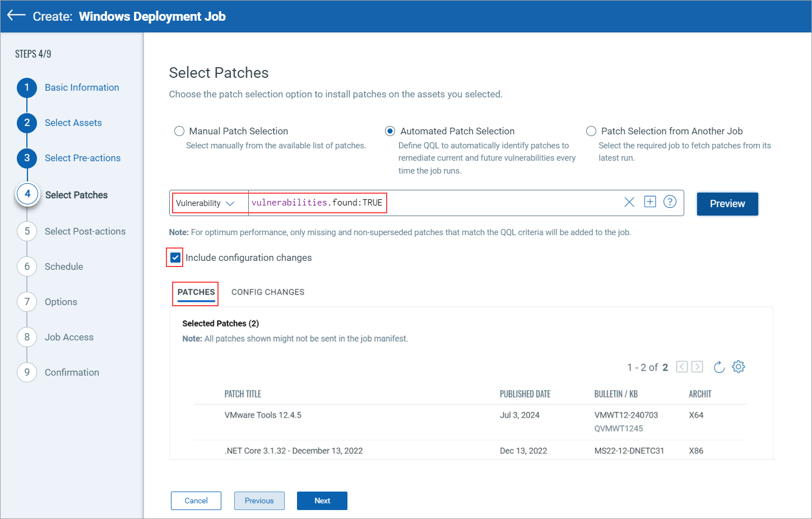The height and width of the screenshot is (519, 812).
Task: Clear the QQL query with the X icon
Action: pyautogui.click(x=629, y=202)
